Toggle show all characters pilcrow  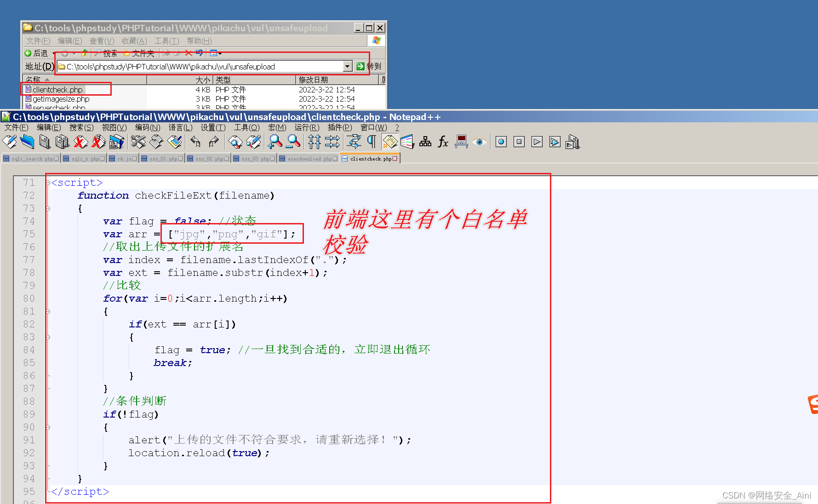pos(372,142)
